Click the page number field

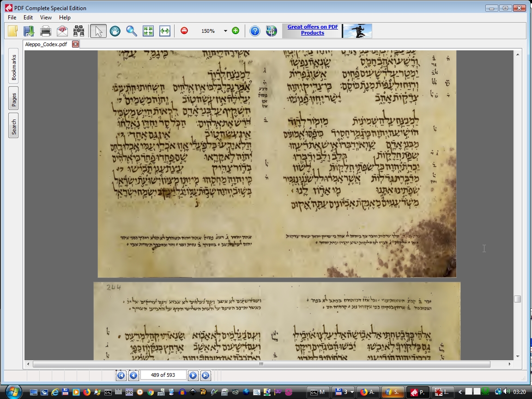[x=163, y=375]
